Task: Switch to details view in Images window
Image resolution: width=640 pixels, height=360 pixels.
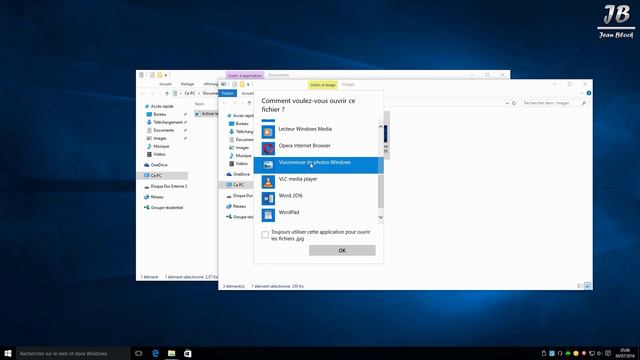Action: pyautogui.click(x=580, y=286)
